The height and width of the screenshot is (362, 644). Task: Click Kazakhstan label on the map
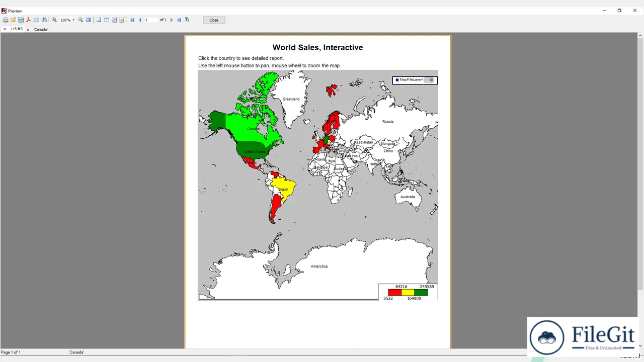point(364,142)
